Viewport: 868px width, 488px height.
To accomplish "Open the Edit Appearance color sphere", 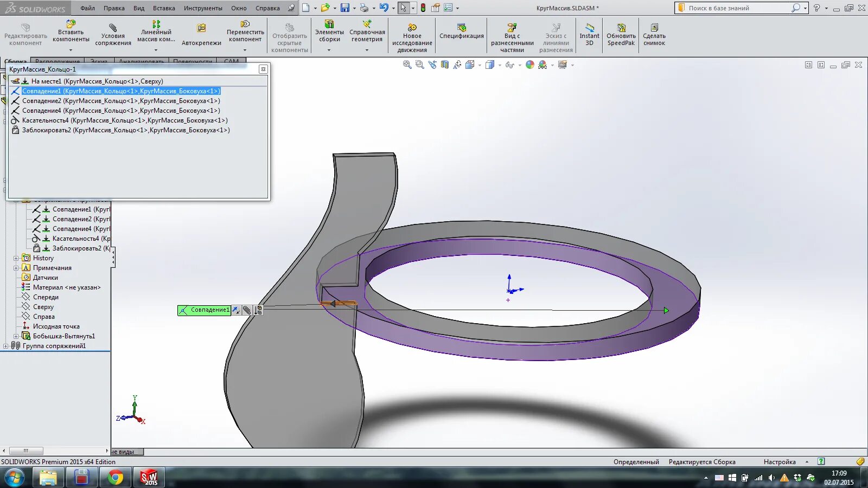I will [530, 65].
